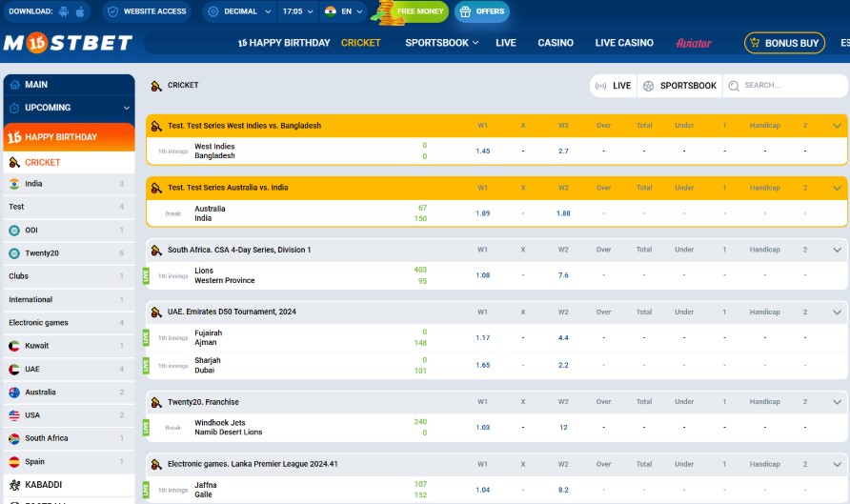This screenshot has height=504, width=850.
Task: Select the Test category in sidebar
Action: pyautogui.click(x=69, y=207)
